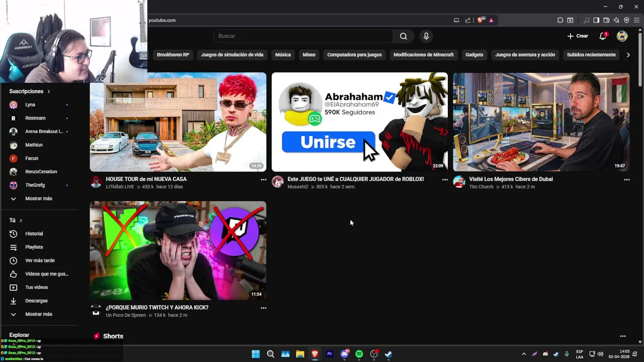Viewport: 644px width, 362px height.
Task: Open Leo AI sparkle icon
Action: coord(616,20)
